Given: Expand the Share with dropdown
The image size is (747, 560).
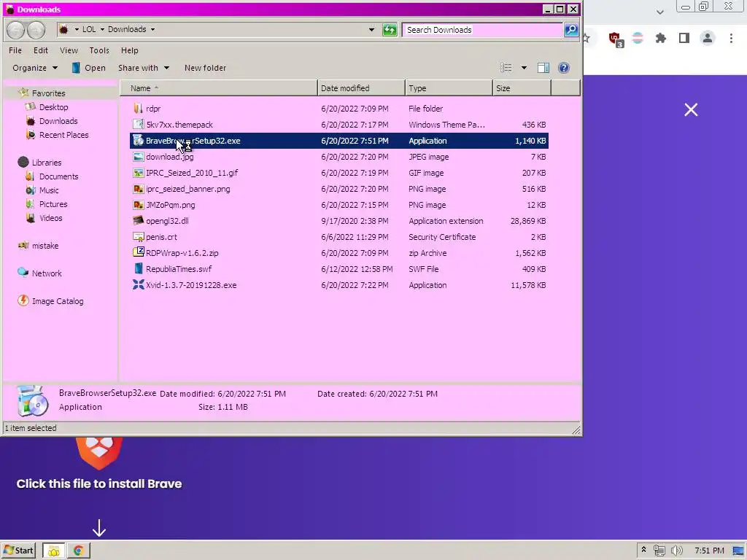Looking at the screenshot, I should coord(144,68).
